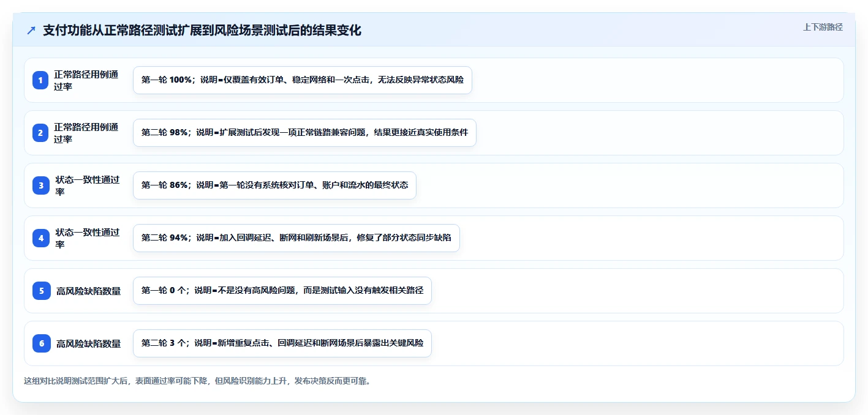Click the 第二轮 3 个 description box
Image resolution: width=868 pixels, height=415 pixels.
click(282, 343)
